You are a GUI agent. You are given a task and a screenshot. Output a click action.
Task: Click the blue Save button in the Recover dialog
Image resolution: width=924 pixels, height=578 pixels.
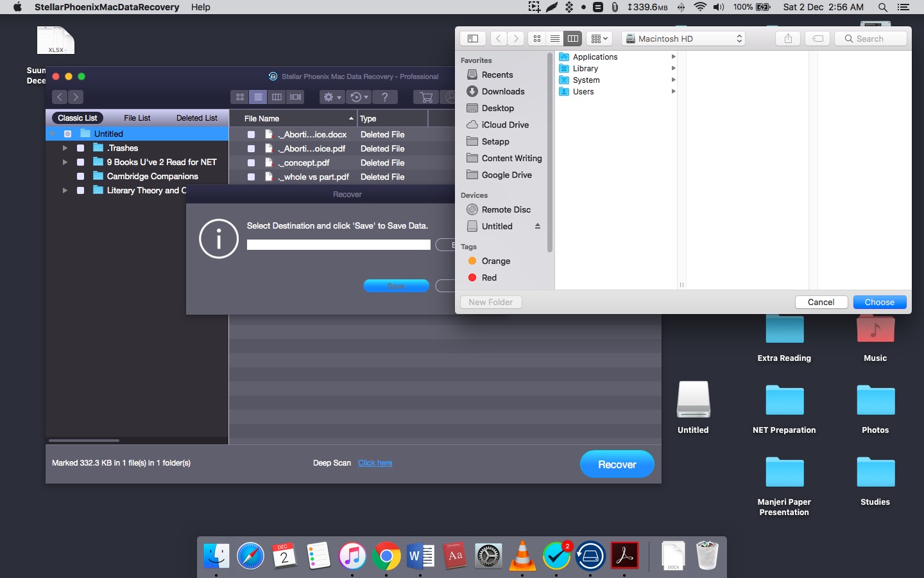pos(396,286)
